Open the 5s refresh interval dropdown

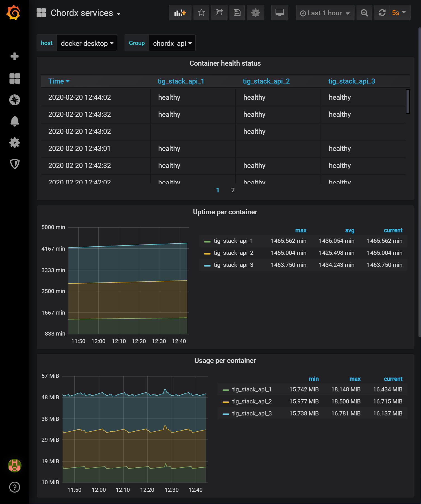coord(399,13)
